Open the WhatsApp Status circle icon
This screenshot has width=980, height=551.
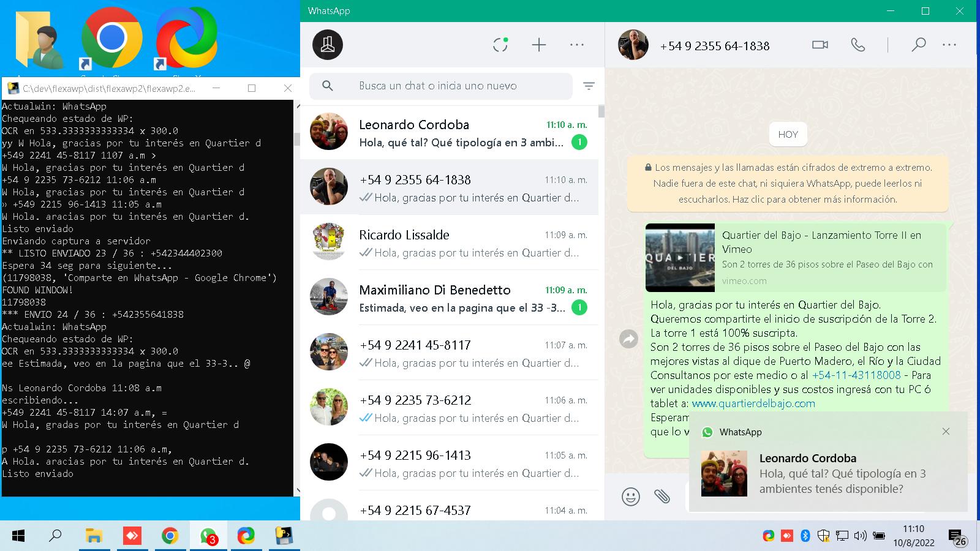point(500,45)
